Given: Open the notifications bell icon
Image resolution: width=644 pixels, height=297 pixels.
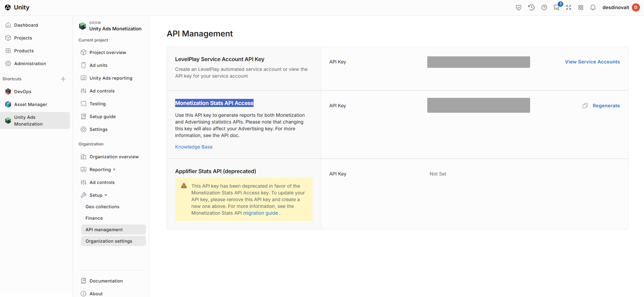Looking at the screenshot, I should pos(593,7).
